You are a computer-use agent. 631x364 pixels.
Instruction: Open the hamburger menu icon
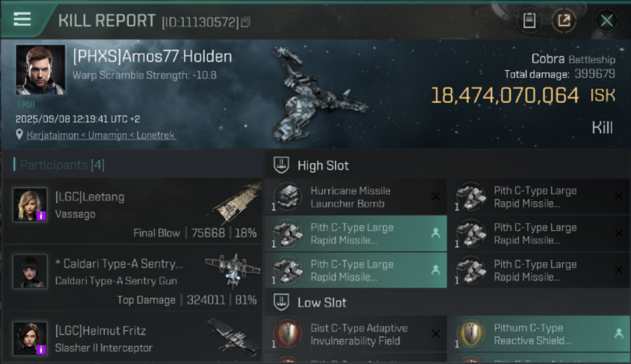pyautogui.click(x=22, y=19)
